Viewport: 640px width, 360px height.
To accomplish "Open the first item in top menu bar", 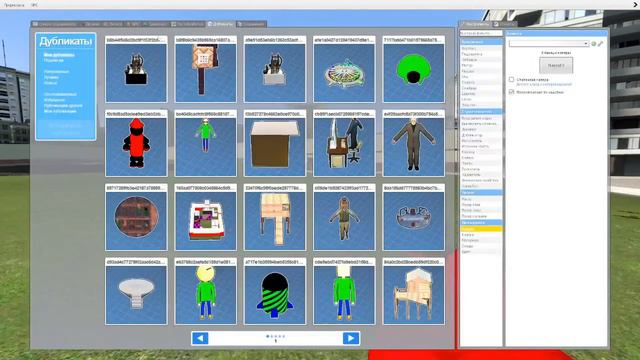I will [x=14, y=5].
